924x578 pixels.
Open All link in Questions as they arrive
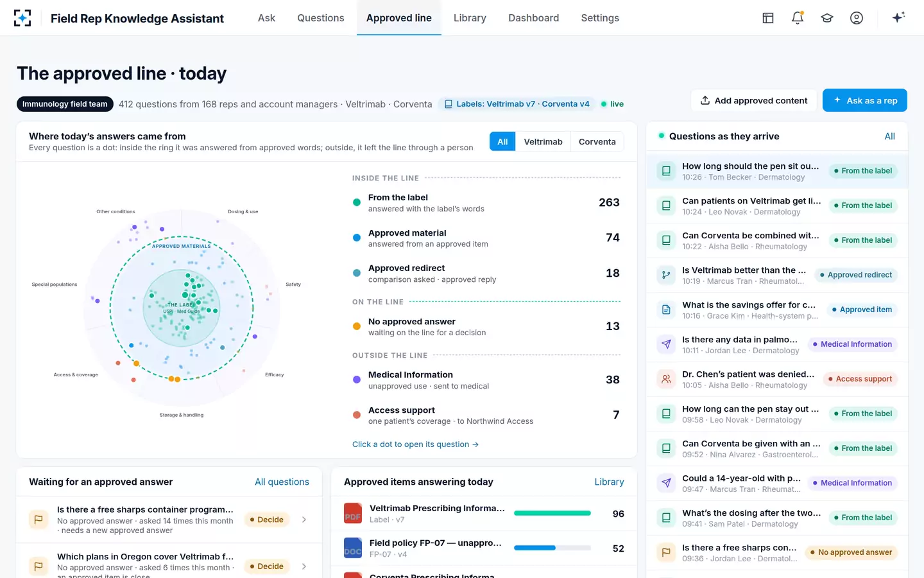click(889, 136)
